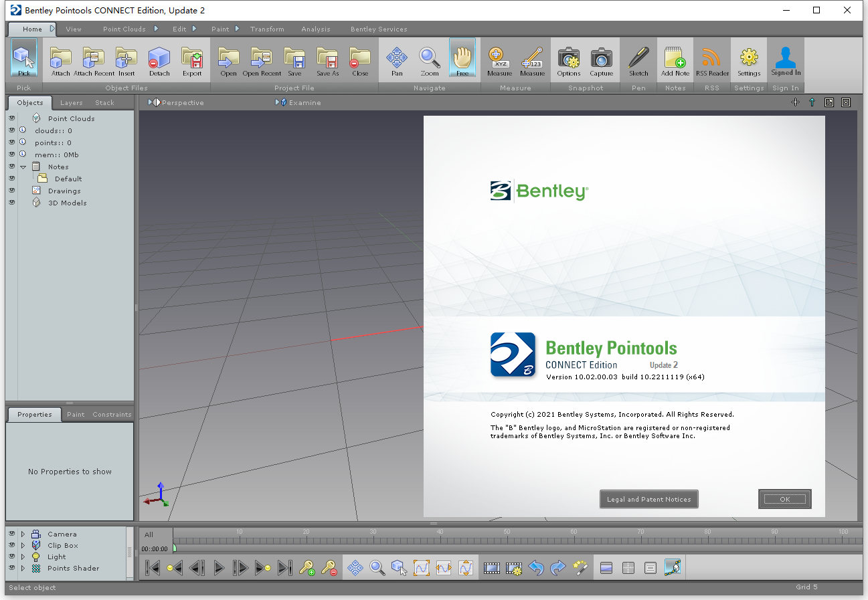Screen dimensions: 868x600
Task: Open the RSS Reader
Action: click(x=712, y=60)
